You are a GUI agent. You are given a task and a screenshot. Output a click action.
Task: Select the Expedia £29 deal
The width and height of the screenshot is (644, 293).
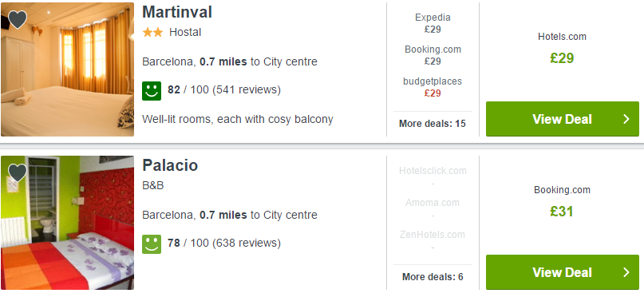[433, 23]
